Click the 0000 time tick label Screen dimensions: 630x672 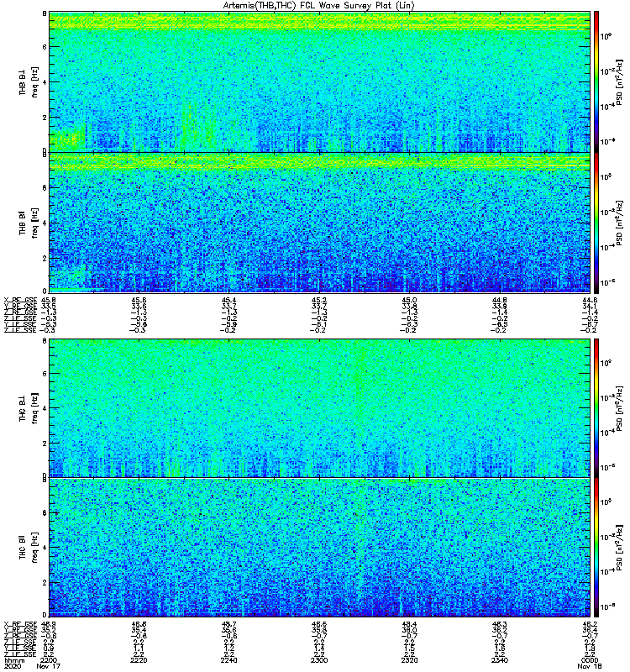590,660
